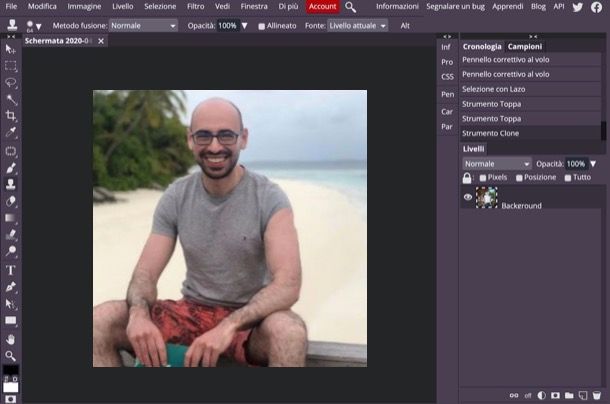Select the Clone Stamp tool in toolbox
Viewport: 610px width, 404px height.
tap(11, 184)
